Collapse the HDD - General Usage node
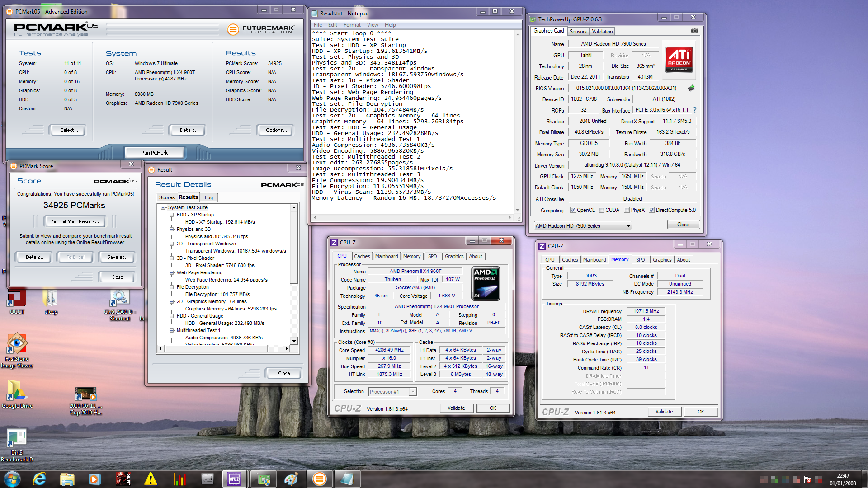The image size is (868, 488). coord(172,316)
